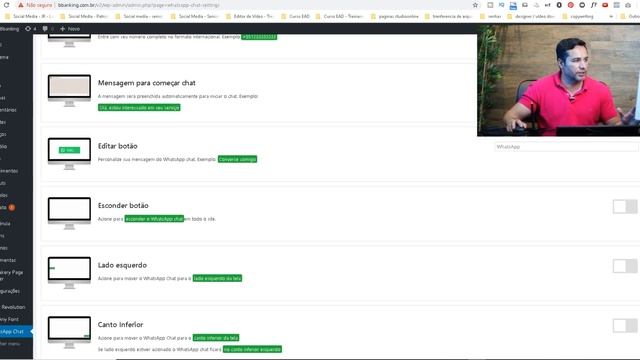Toggle the 'Esconder botão' switch
The image size is (640, 360).
tap(625, 207)
